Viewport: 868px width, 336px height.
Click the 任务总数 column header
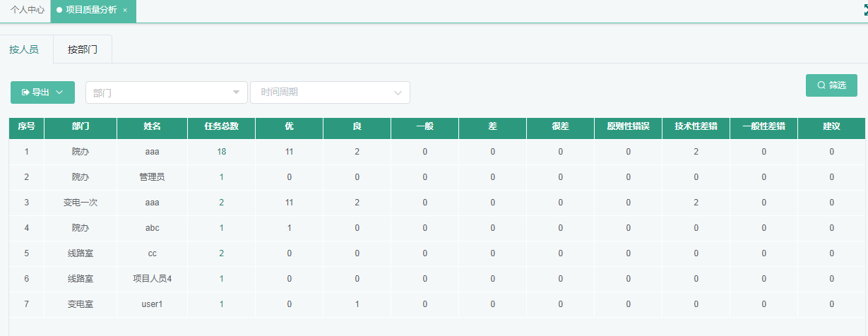pyautogui.click(x=221, y=127)
